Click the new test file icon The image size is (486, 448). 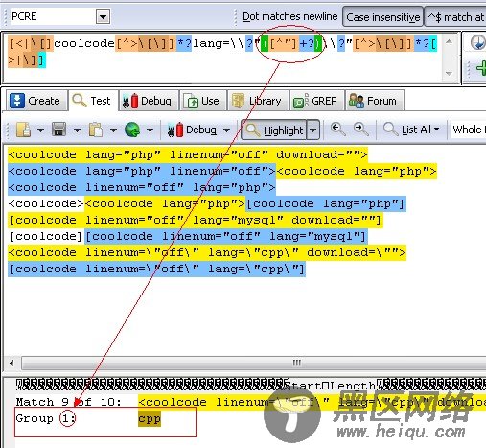(23, 130)
